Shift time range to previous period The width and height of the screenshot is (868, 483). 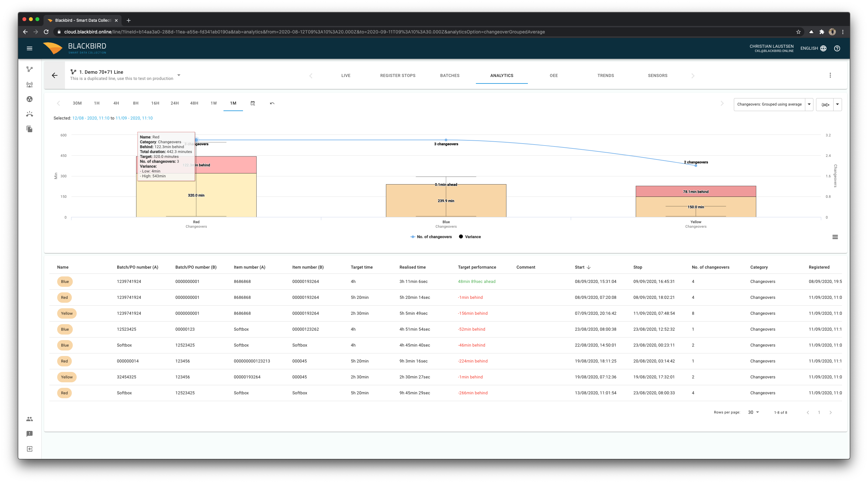pyautogui.click(x=58, y=103)
